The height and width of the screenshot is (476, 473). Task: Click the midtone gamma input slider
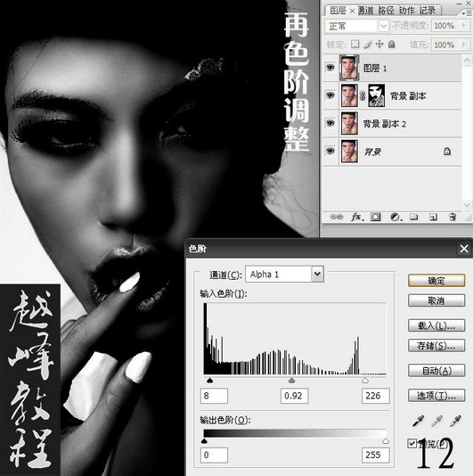pos(291,381)
